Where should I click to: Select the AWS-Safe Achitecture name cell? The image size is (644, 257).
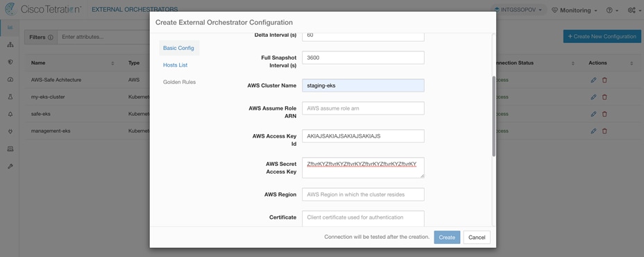coord(56,80)
